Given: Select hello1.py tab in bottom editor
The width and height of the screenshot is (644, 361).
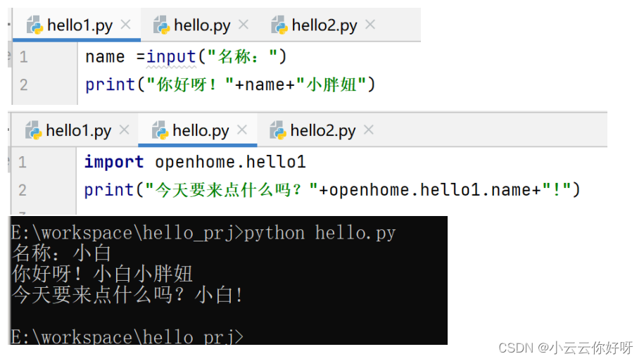Looking at the screenshot, I should click(x=75, y=131).
